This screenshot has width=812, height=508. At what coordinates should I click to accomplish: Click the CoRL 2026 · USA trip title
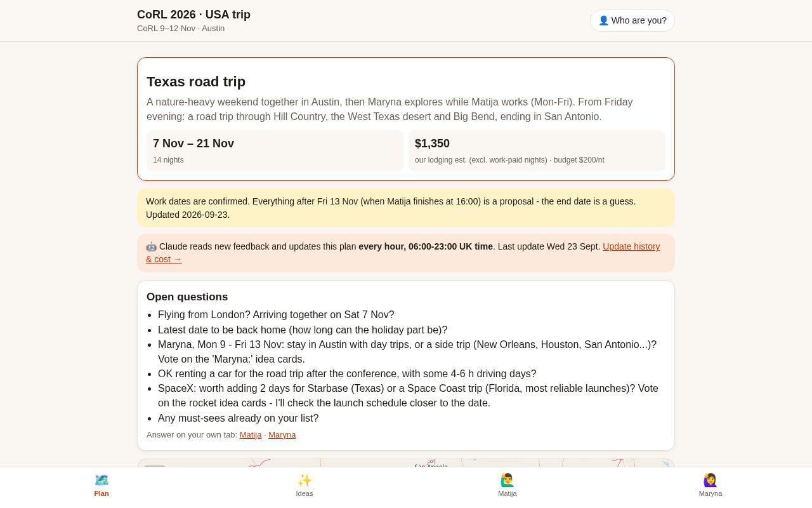[x=193, y=15]
